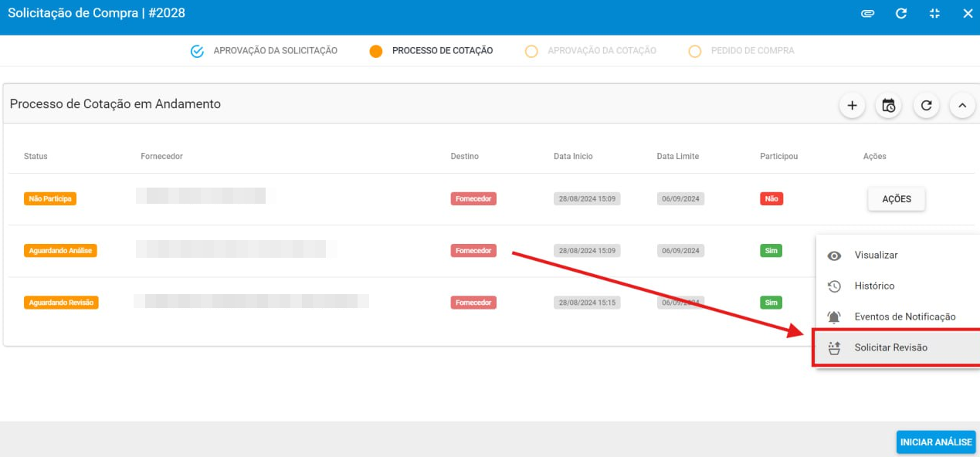The image size is (980, 457).
Task: Go to Aprovação da Cotação step
Action: point(602,51)
